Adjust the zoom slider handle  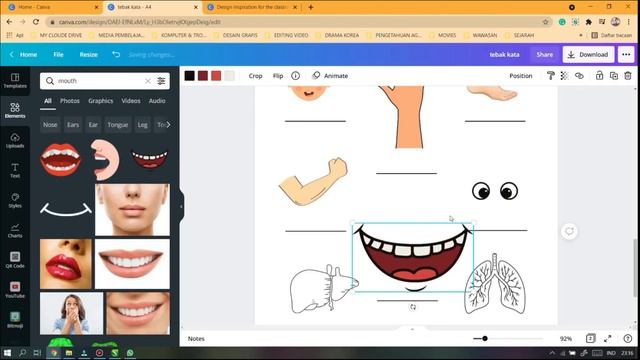pyautogui.click(x=485, y=338)
